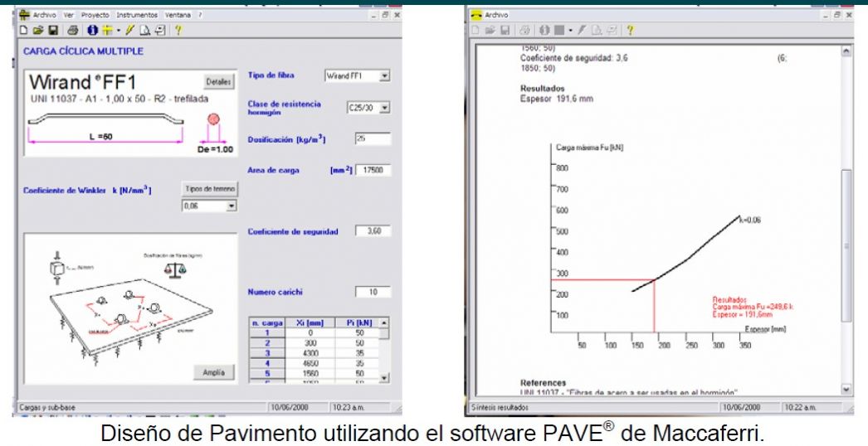
Task: Click the Numero carichi field showing 10
Action: click(373, 292)
